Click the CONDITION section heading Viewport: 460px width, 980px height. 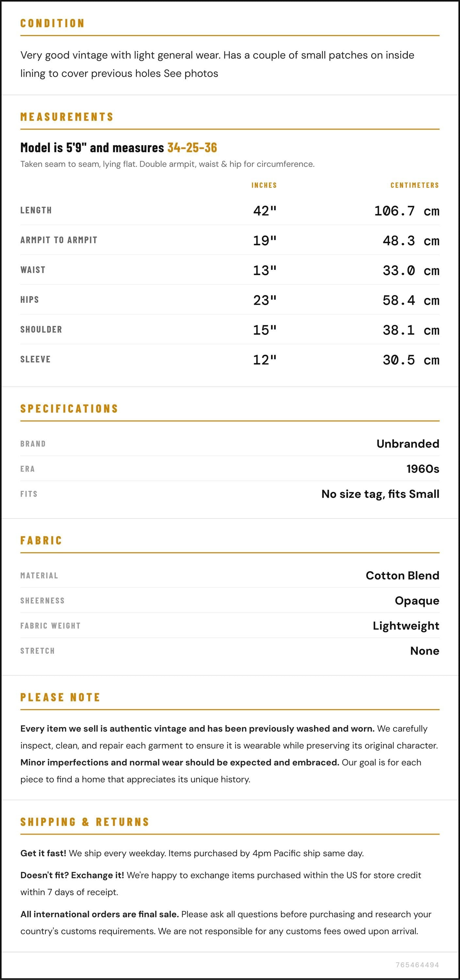click(52, 23)
